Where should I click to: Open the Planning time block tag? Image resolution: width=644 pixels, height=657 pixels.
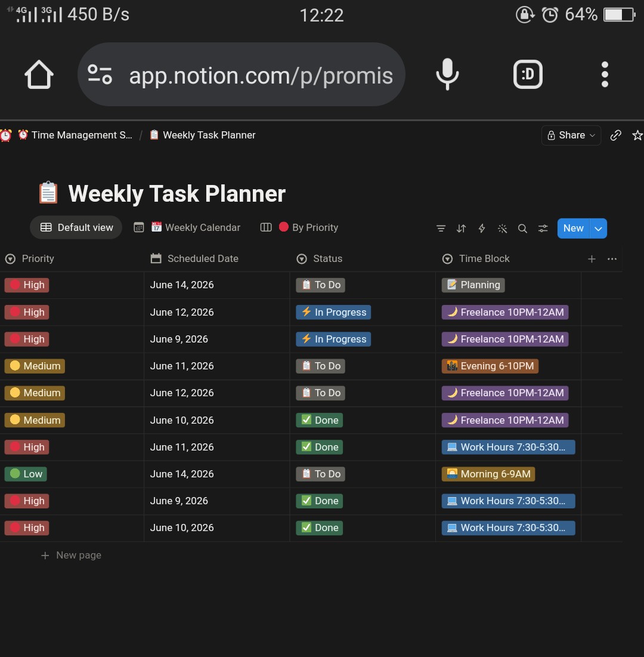click(x=473, y=285)
